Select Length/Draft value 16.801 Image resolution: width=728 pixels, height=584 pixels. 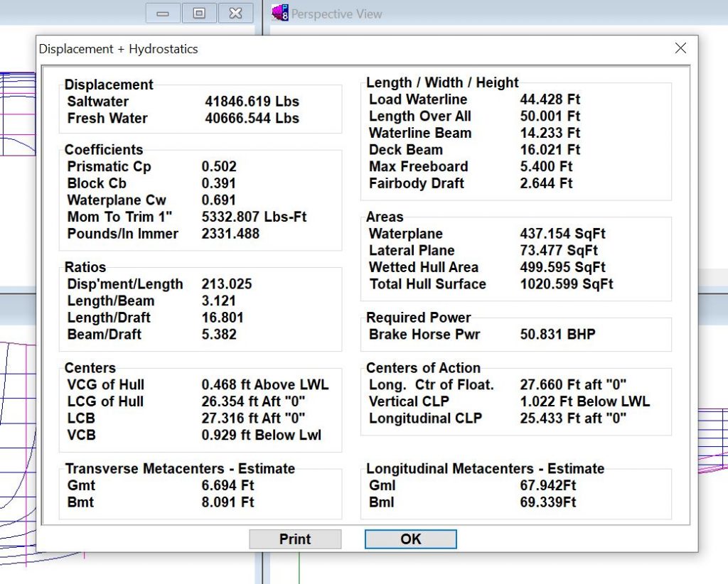(x=223, y=318)
